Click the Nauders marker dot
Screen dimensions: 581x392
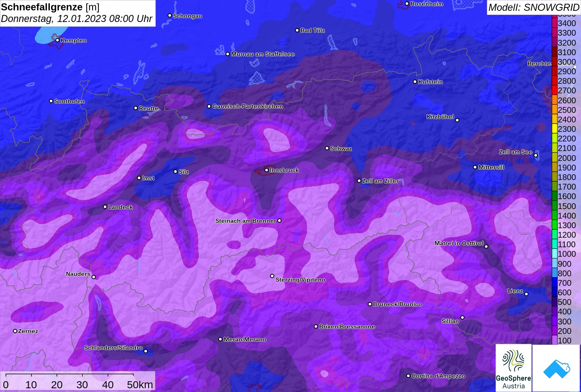[x=94, y=277]
